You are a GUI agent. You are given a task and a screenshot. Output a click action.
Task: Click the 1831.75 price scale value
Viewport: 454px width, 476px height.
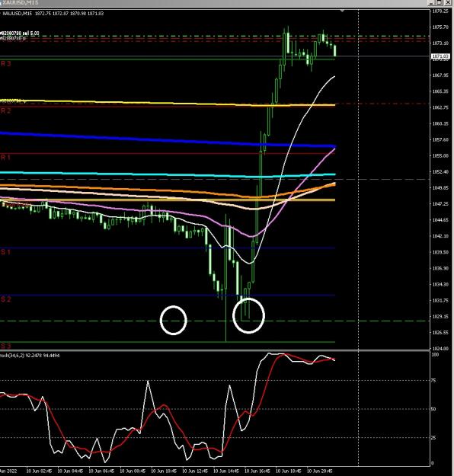pyautogui.click(x=440, y=301)
